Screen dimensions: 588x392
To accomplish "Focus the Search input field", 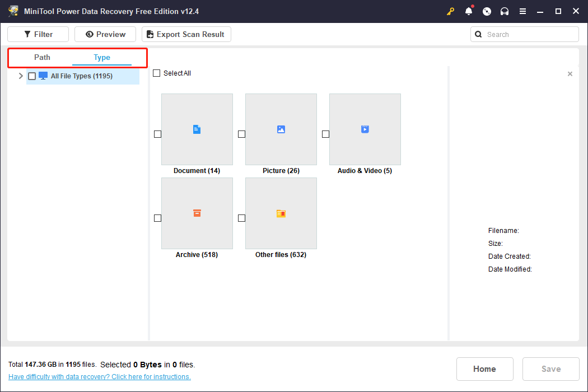I will point(525,34).
